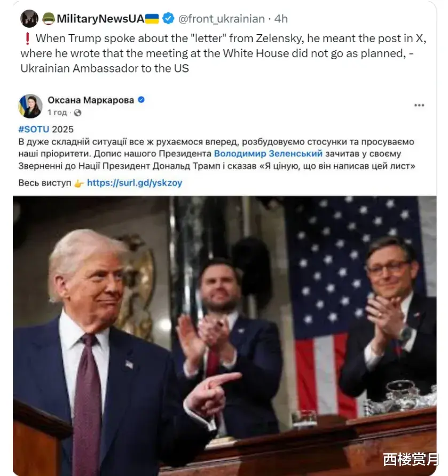Click the Оксана Маркарова author name
The width and height of the screenshot is (448, 476).
tap(91, 100)
